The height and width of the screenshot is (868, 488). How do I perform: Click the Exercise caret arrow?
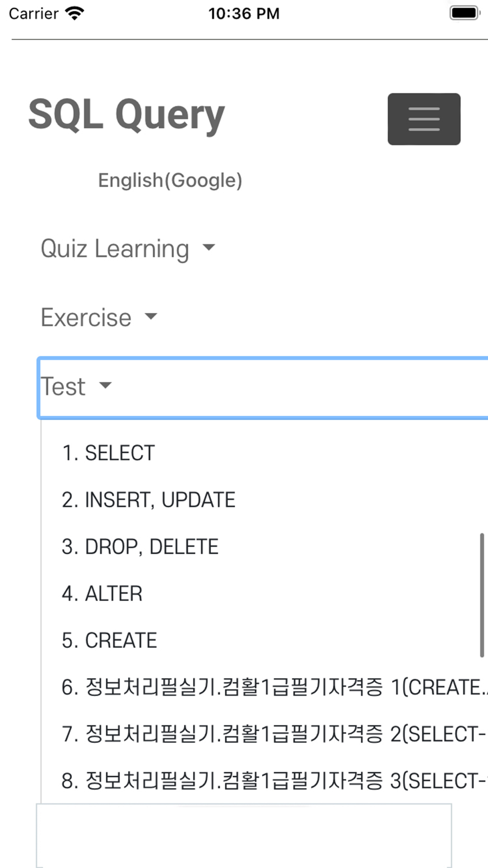coord(151,316)
